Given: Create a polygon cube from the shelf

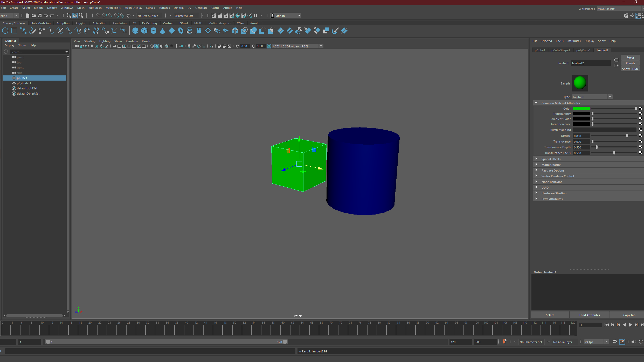Looking at the screenshot, I should (x=144, y=31).
